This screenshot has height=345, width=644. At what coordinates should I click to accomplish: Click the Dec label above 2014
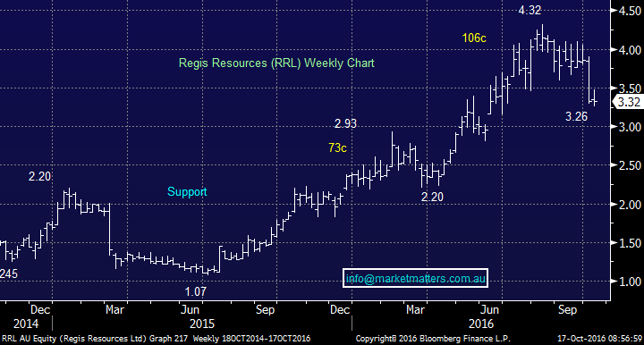[40, 310]
